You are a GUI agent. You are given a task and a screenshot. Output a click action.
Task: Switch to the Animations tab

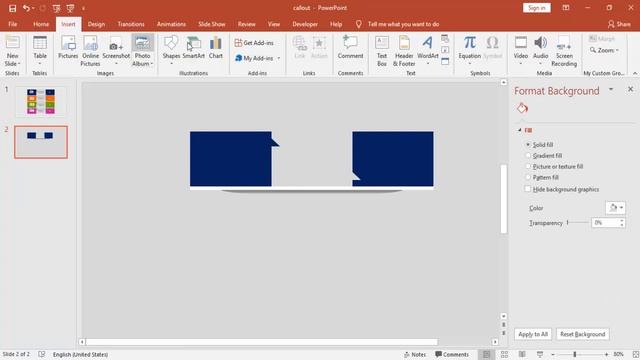click(171, 24)
